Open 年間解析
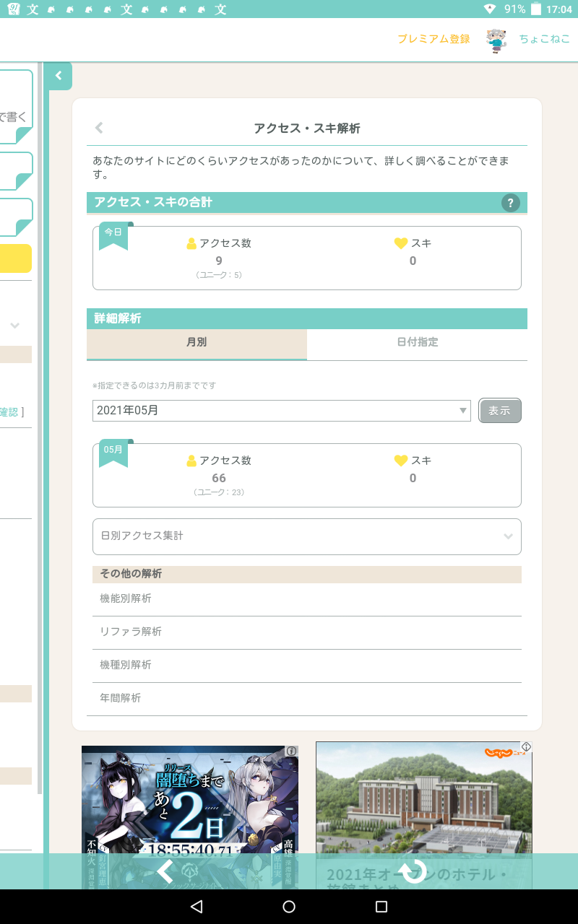Viewport: 578px width, 924px height. pos(307,699)
